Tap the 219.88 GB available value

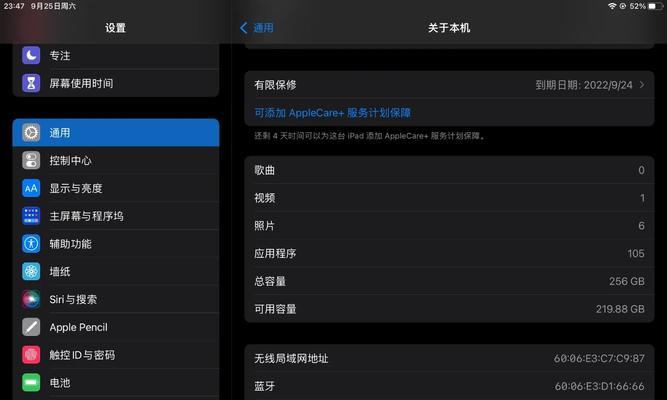point(620,309)
